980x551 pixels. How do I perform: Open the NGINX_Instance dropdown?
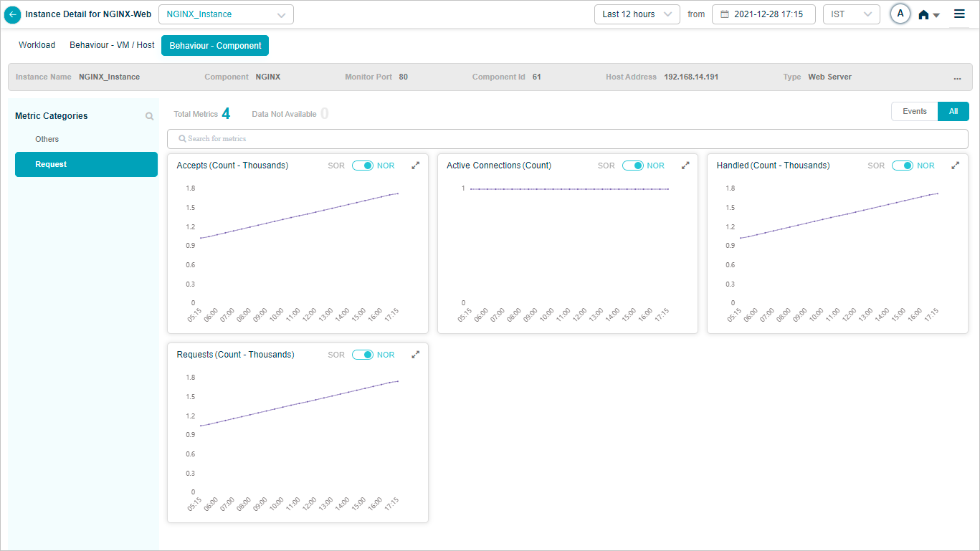(226, 14)
